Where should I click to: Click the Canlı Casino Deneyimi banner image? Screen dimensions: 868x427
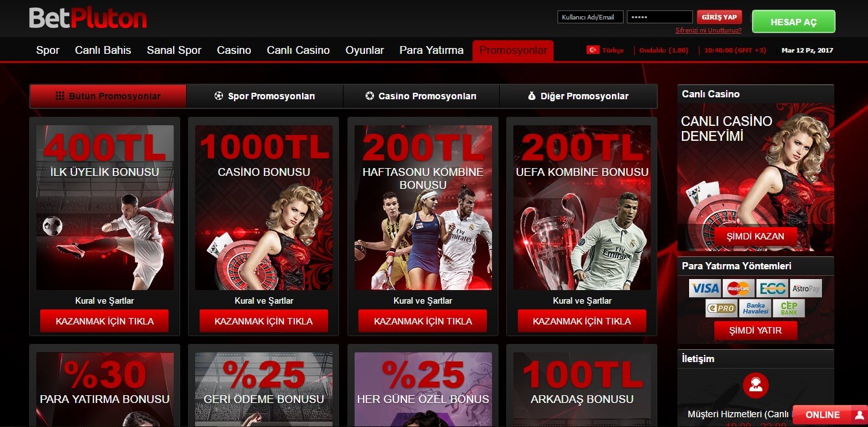tap(755, 177)
